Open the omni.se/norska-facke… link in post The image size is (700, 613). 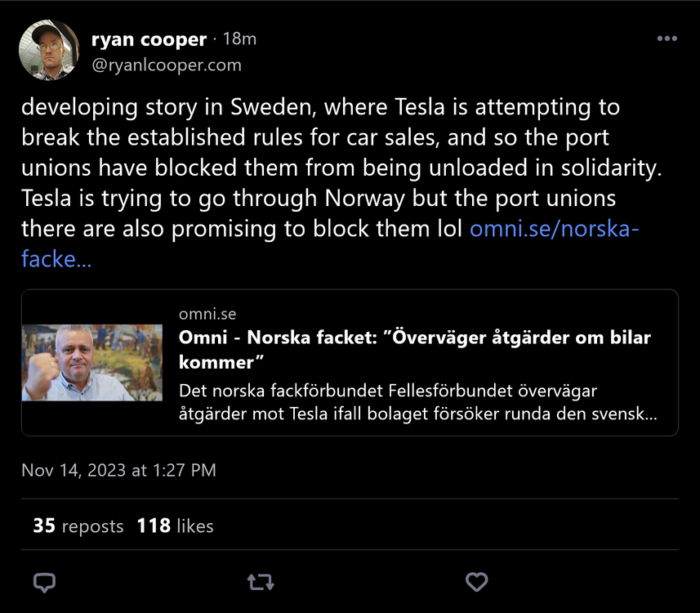coord(554,230)
